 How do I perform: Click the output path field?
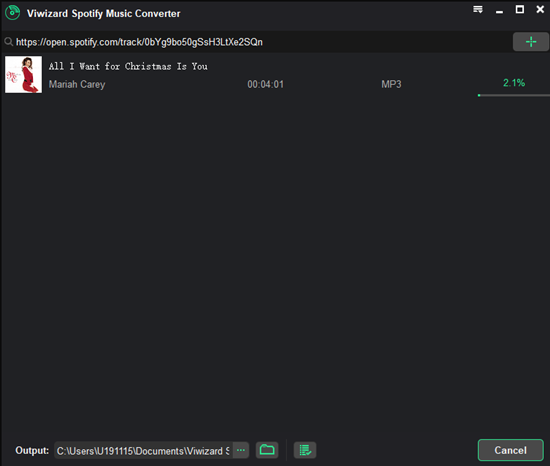pyautogui.click(x=143, y=451)
